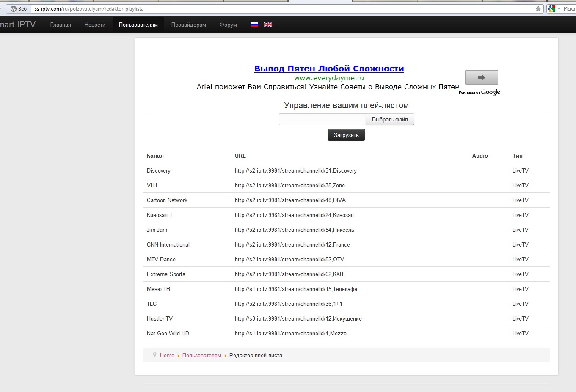Select the Кинозал 1 channel name

click(x=160, y=215)
